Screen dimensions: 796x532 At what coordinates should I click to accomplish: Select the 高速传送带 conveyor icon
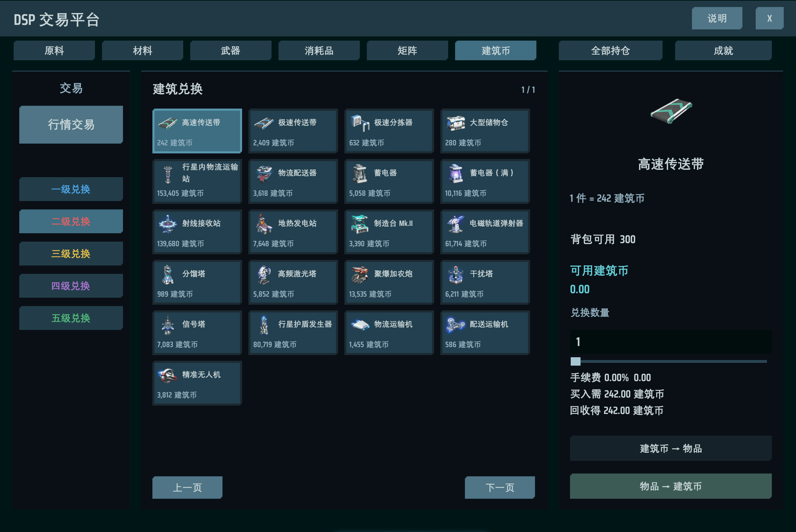click(167, 123)
